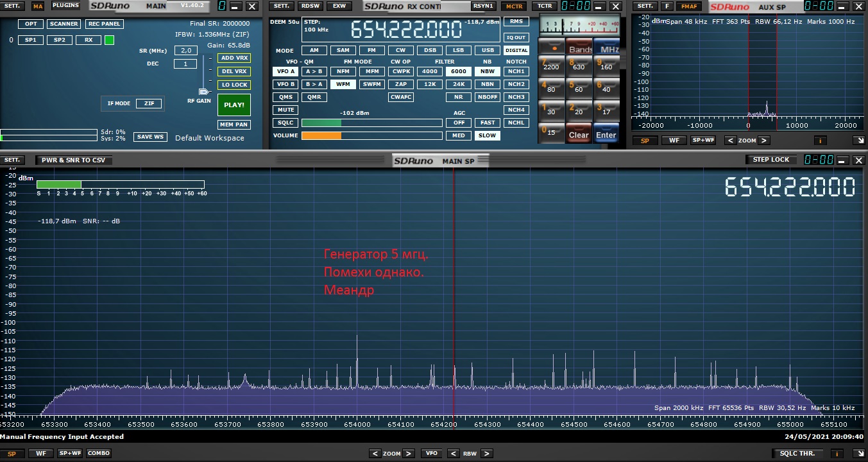Switch Aux SP to WF view

click(x=674, y=141)
